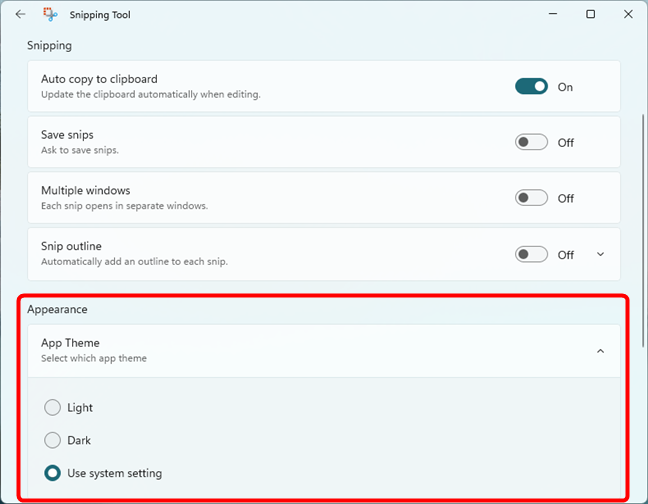Choose Use system setting radio button
The width and height of the screenshot is (648, 504).
[x=52, y=473]
